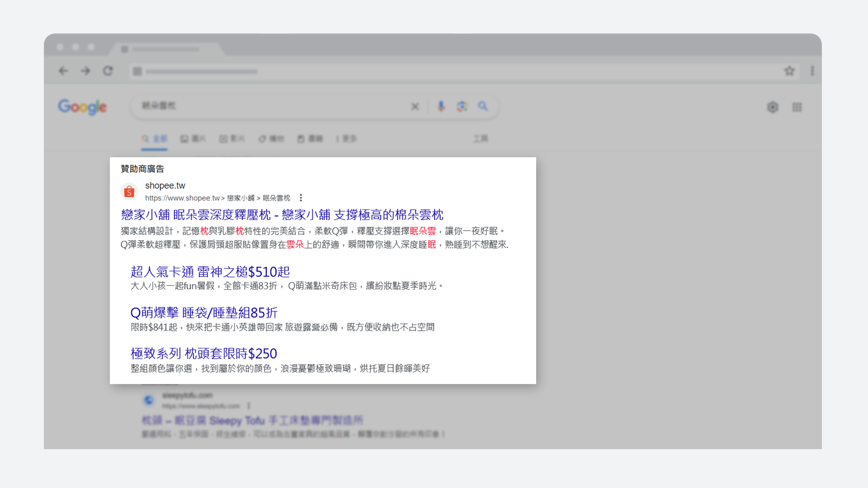The width and height of the screenshot is (868, 488).
Task: Open Google Lens image search icon
Action: point(462,106)
